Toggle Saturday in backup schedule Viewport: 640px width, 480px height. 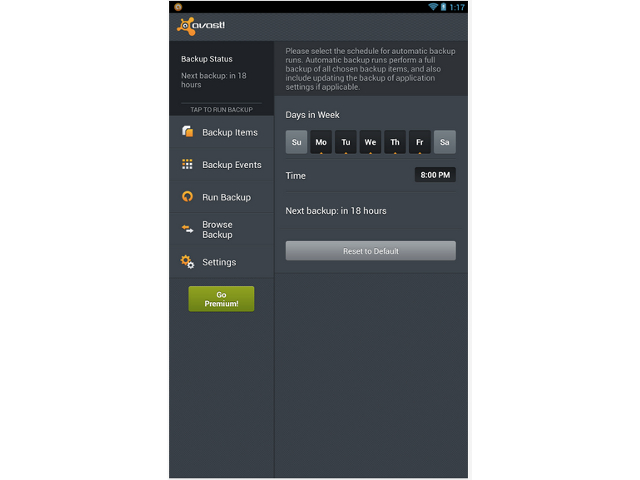(444, 142)
